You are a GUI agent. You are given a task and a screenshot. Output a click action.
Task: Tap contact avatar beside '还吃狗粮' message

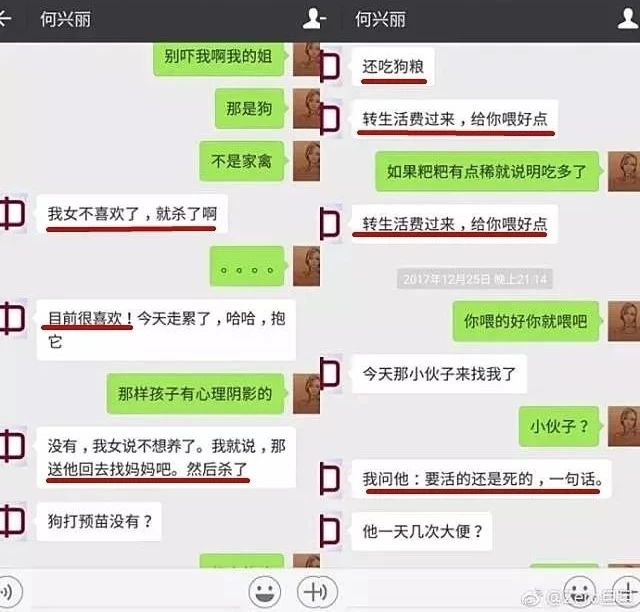point(331,67)
